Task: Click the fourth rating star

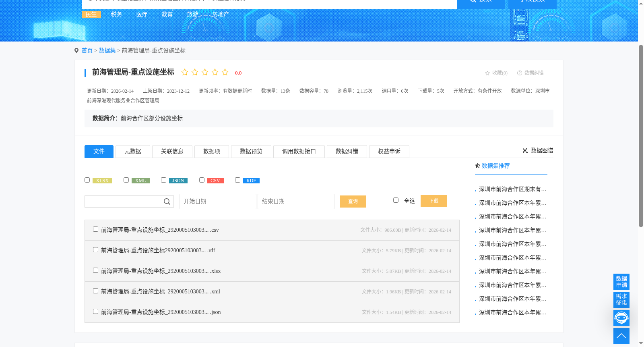Action: tap(215, 72)
